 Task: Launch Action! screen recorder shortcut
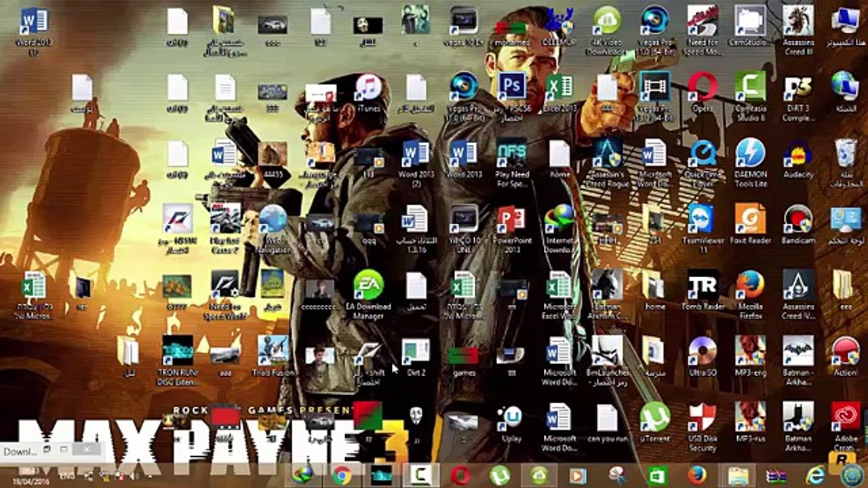(846, 357)
